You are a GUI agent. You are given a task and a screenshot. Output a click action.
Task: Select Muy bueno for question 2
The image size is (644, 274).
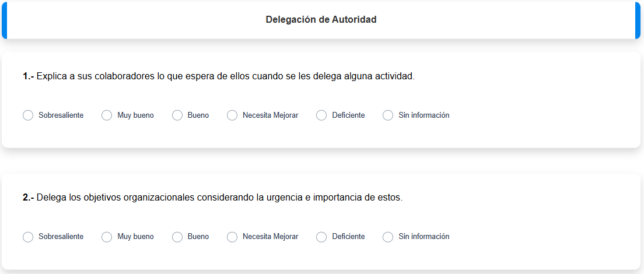click(107, 237)
